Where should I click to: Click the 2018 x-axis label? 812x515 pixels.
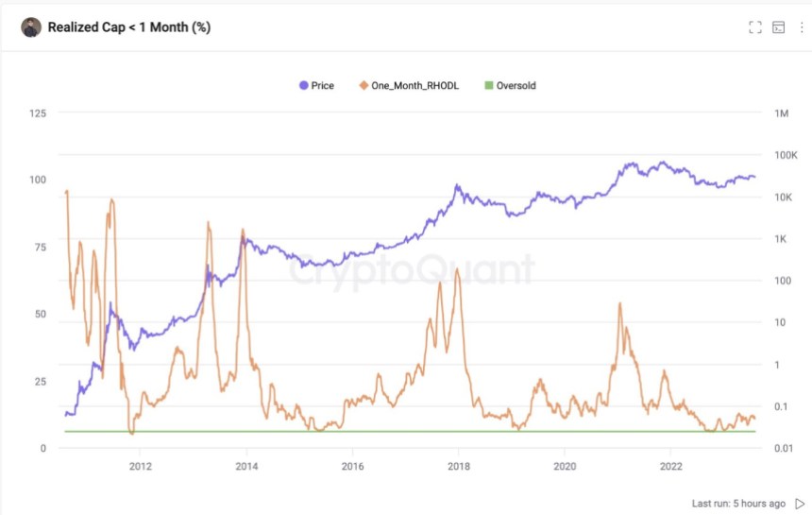click(459, 466)
